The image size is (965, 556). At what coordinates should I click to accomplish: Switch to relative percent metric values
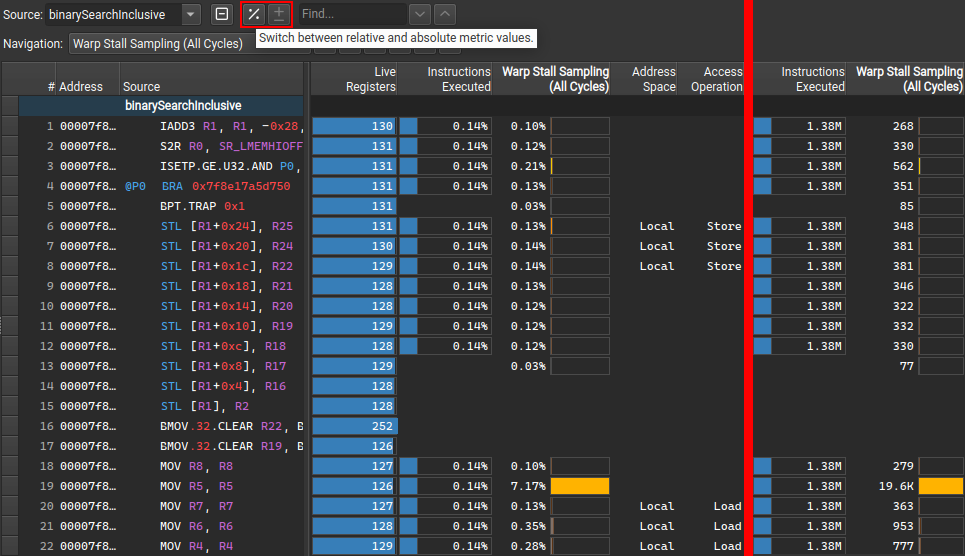click(254, 14)
